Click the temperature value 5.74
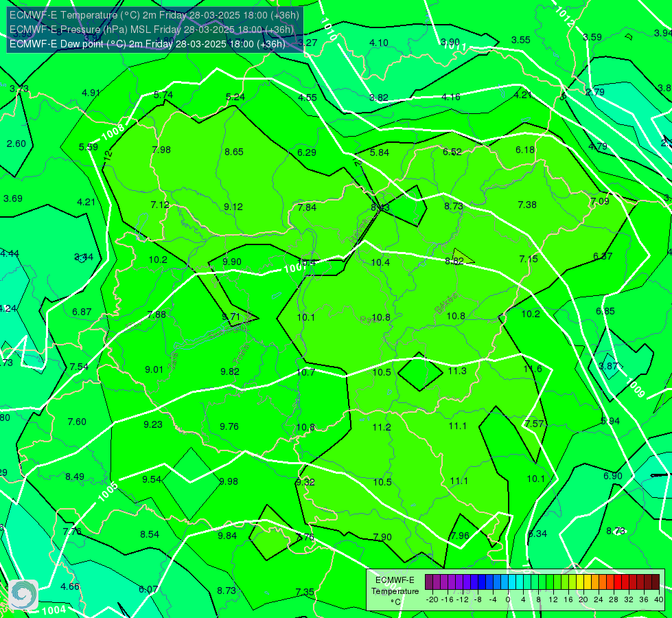The image size is (672, 618). [163, 95]
